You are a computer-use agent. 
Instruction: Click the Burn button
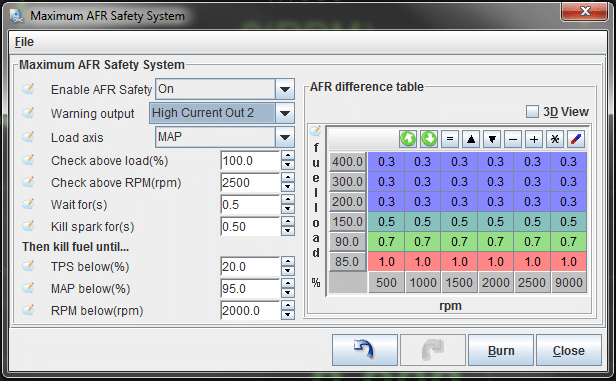501,350
